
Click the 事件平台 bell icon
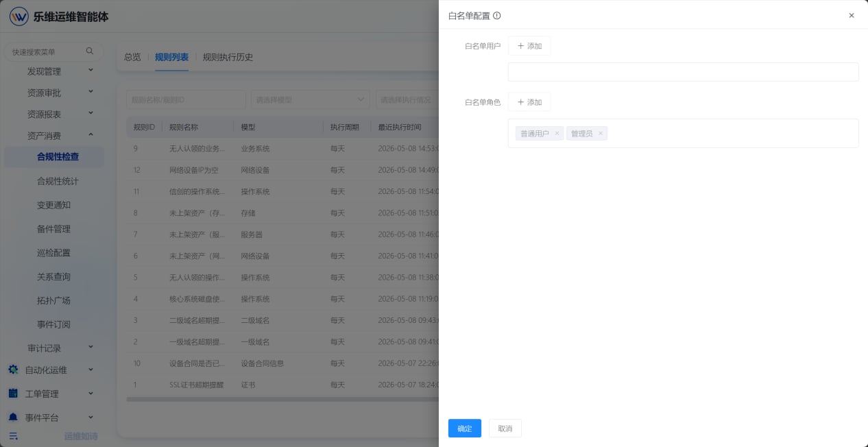(x=13, y=418)
